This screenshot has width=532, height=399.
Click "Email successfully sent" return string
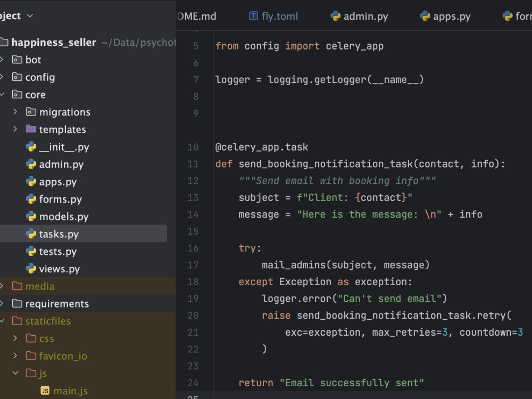coord(352,383)
